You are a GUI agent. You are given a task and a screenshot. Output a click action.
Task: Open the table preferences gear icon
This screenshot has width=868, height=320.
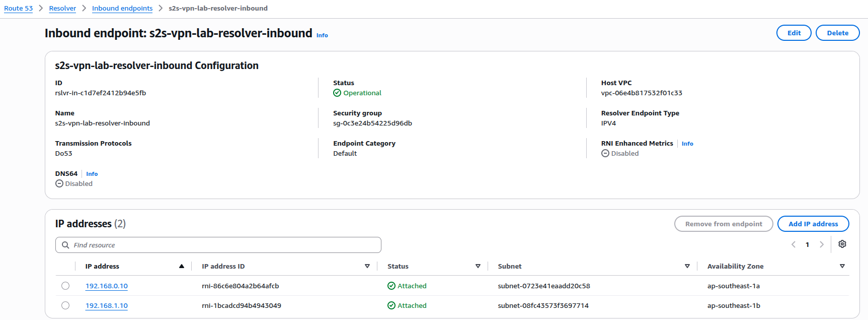[x=842, y=244]
